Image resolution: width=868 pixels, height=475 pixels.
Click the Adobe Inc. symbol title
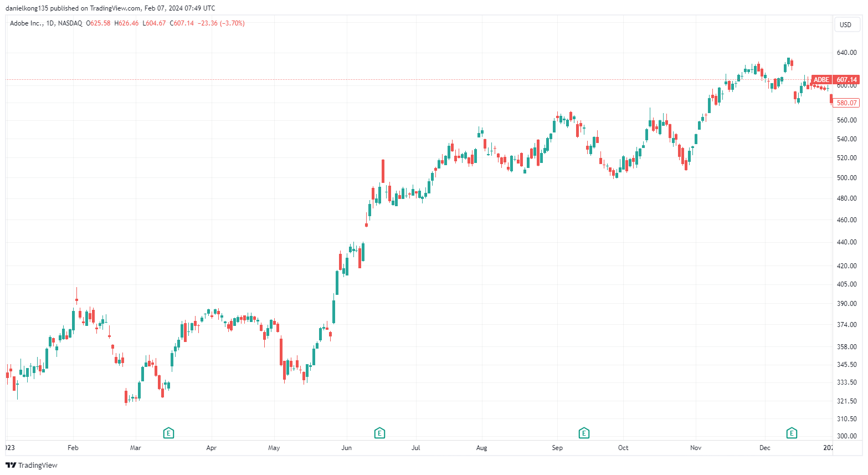click(26, 23)
